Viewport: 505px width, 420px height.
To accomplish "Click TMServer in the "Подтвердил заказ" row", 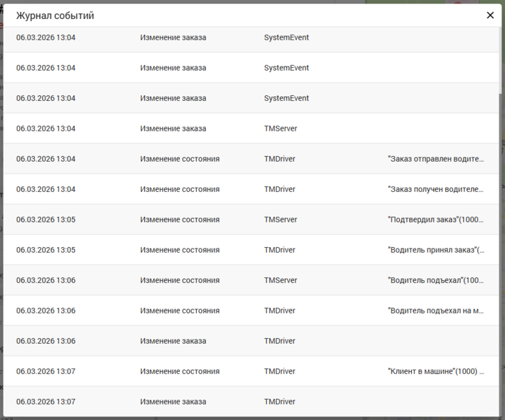I will click(x=280, y=220).
